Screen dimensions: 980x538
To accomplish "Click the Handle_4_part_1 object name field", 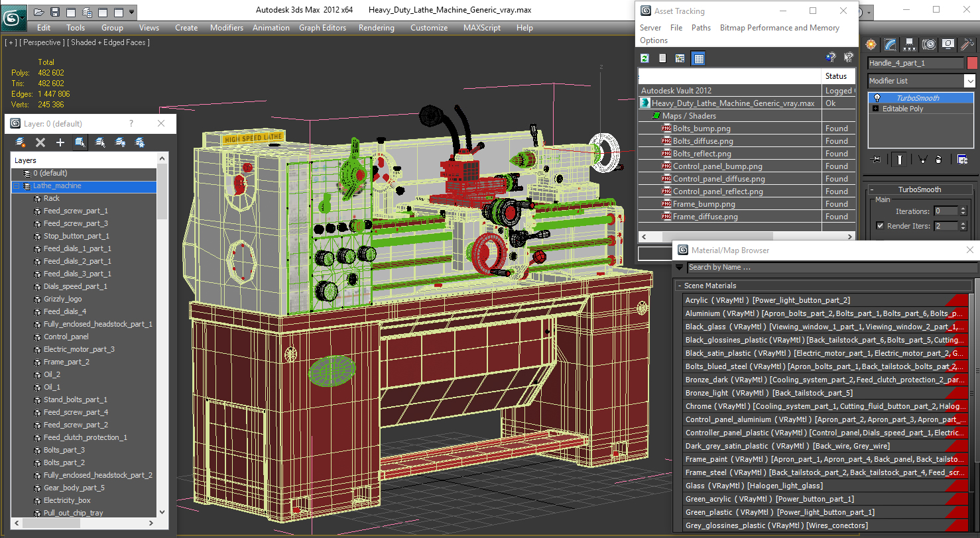I will 916,63.
